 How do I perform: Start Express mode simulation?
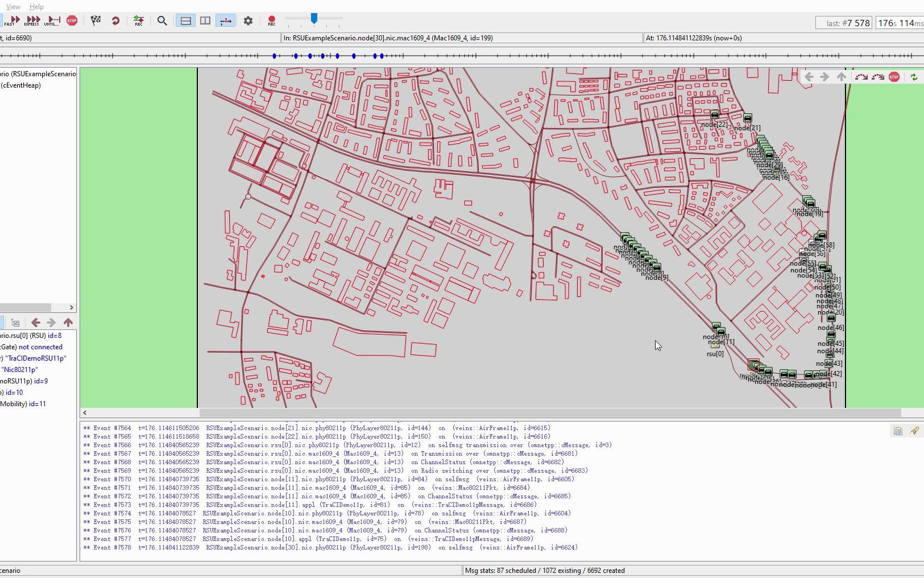click(32, 20)
